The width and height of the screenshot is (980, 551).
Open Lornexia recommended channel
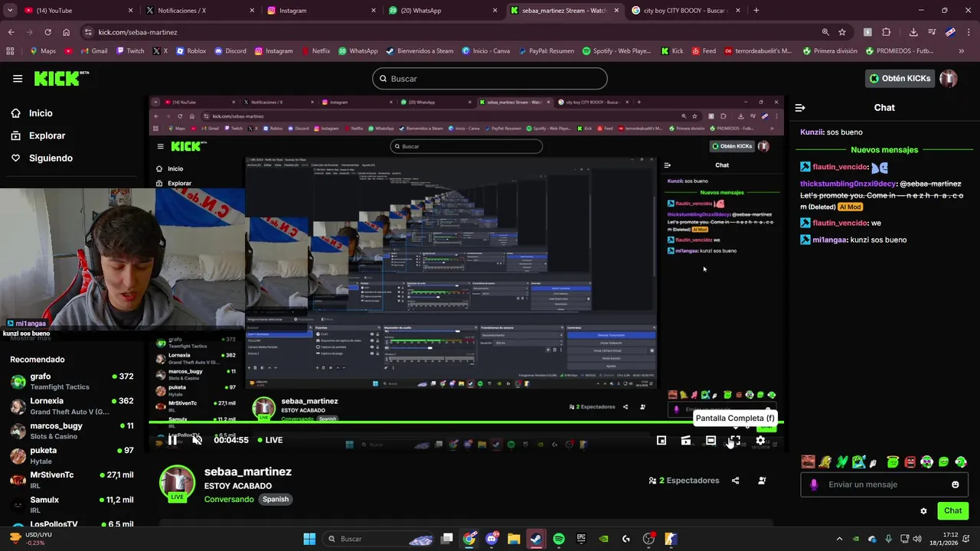click(x=73, y=406)
